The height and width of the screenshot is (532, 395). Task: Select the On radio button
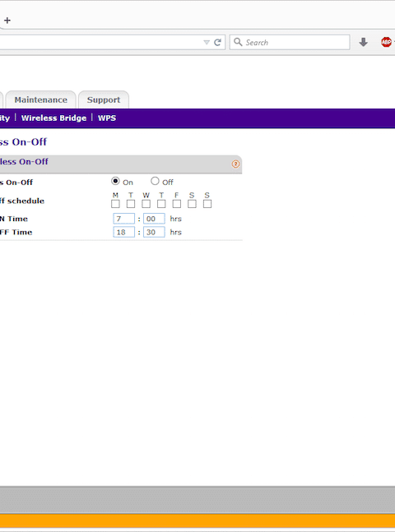pyautogui.click(x=115, y=181)
